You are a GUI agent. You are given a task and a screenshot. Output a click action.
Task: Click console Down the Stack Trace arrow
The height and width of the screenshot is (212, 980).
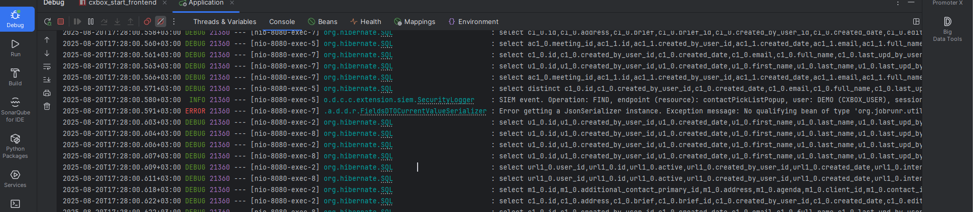[47, 53]
